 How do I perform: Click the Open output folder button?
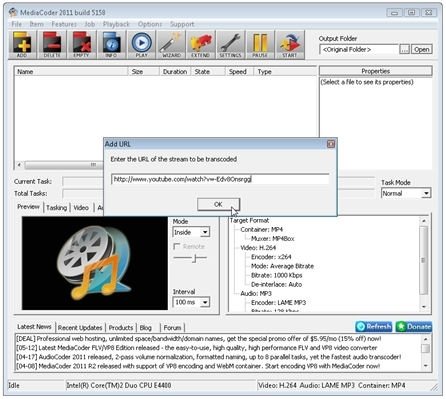point(422,49)
